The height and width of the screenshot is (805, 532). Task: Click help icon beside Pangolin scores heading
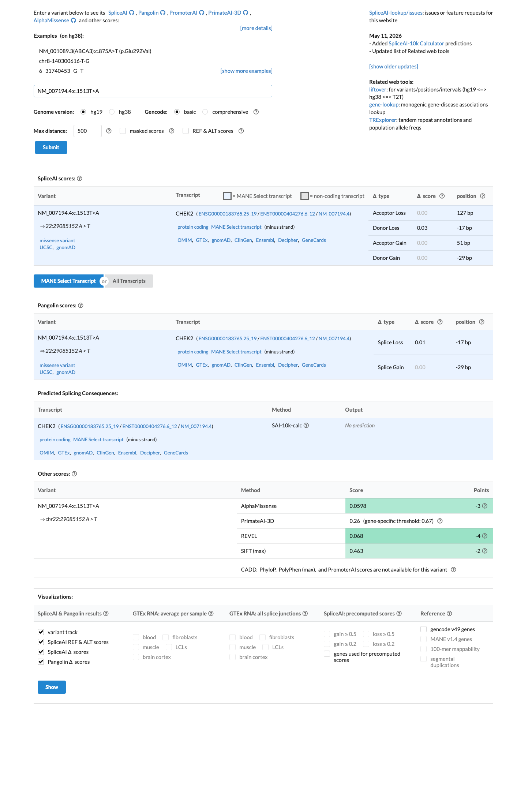(x=80, y=306)
